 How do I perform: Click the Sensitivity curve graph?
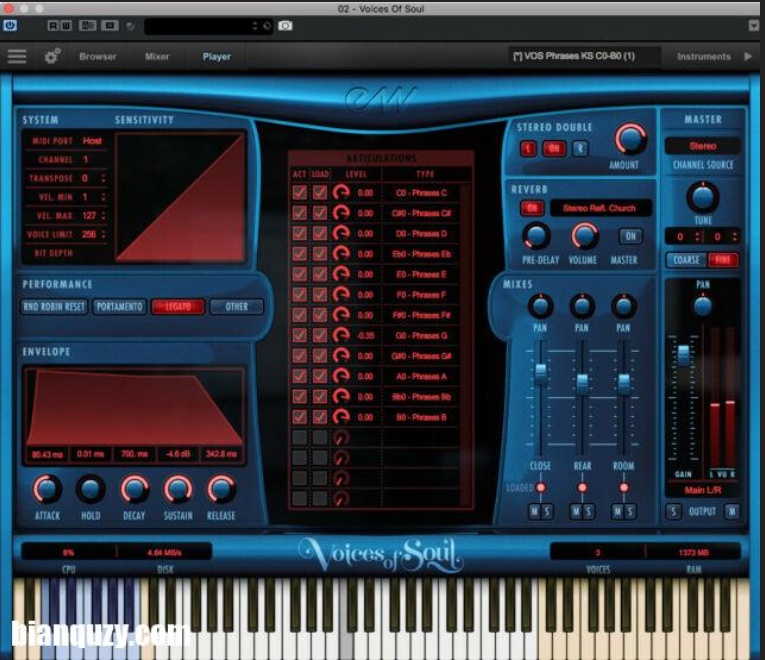point(181,198)
